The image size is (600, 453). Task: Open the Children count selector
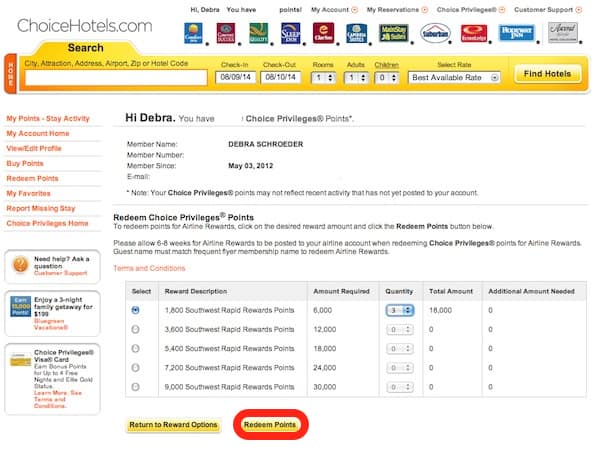[386, 78]
